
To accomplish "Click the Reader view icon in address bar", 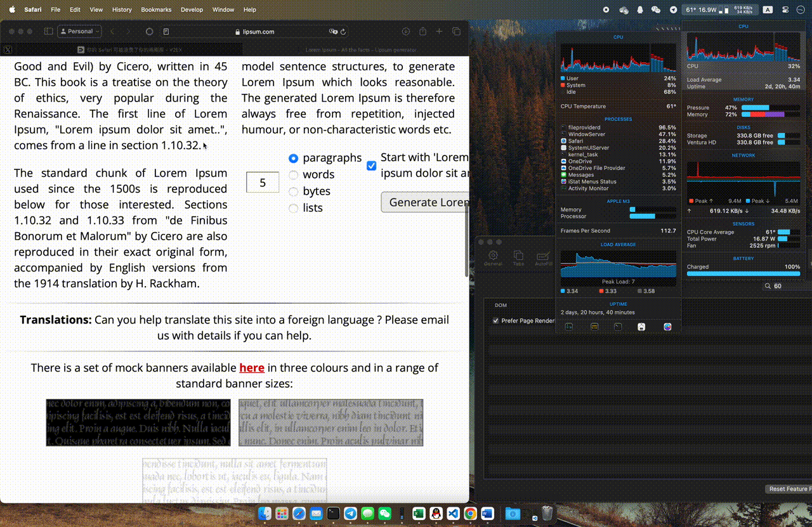I will 166,32.
